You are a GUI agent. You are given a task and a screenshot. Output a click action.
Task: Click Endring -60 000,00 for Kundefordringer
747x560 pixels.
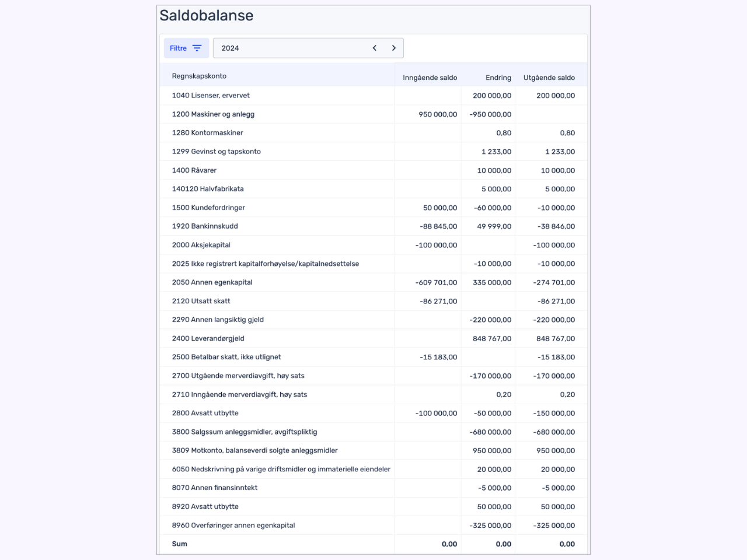[493, 208]
